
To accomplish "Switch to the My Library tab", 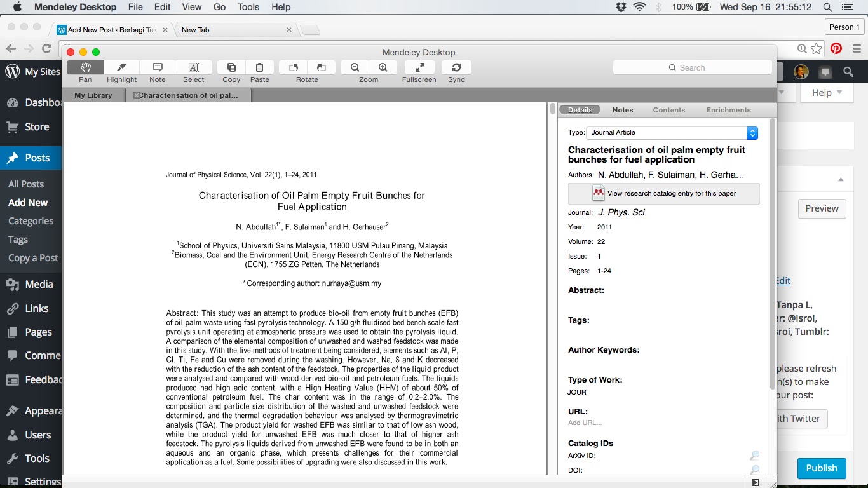I will [93, 95].
